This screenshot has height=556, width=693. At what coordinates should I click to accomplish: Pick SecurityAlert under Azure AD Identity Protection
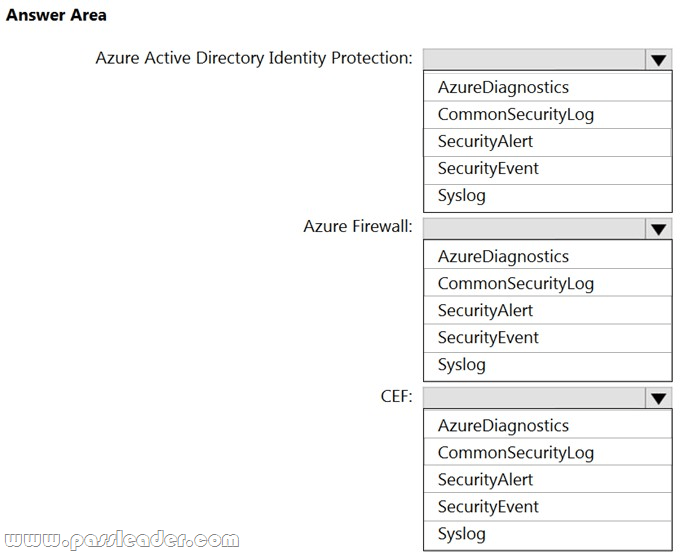(548, 142)
